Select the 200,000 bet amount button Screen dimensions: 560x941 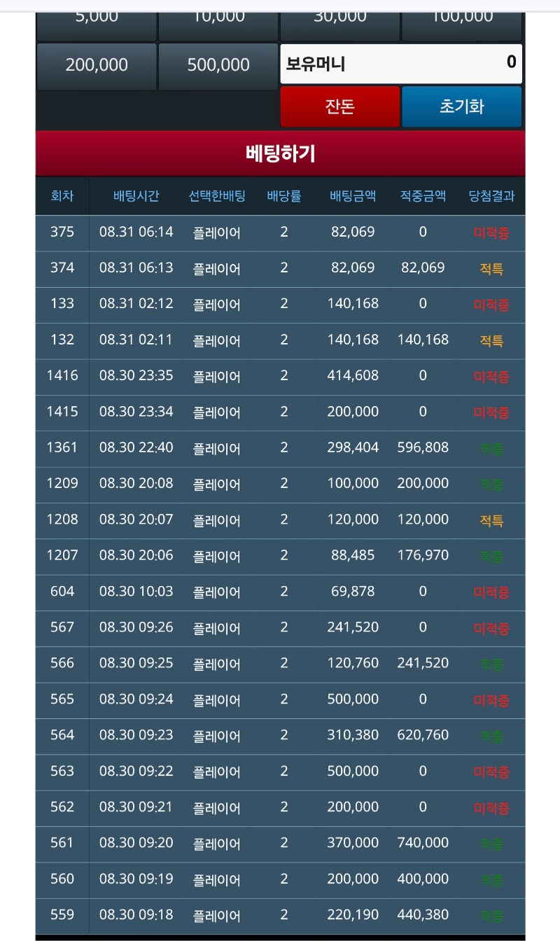pos(97,66)
